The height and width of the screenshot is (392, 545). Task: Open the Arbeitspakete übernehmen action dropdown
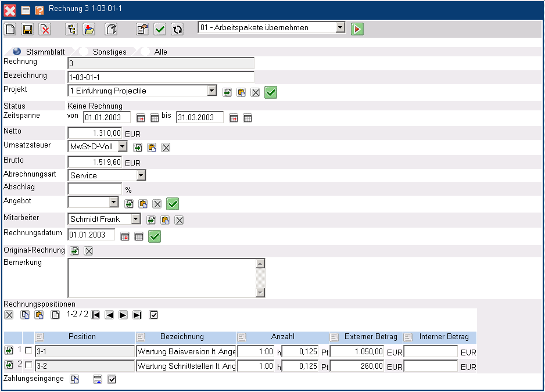pos(340,28)
